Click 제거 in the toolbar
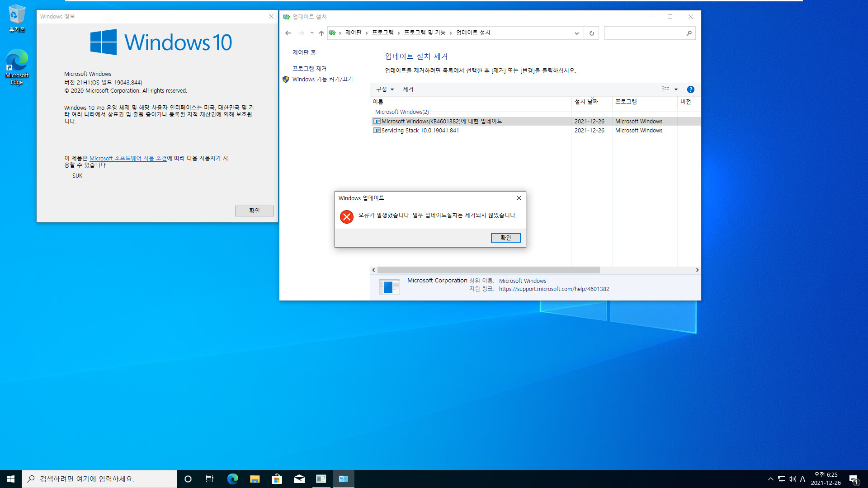The image size is (868, 488). click(x=408, y=89)
